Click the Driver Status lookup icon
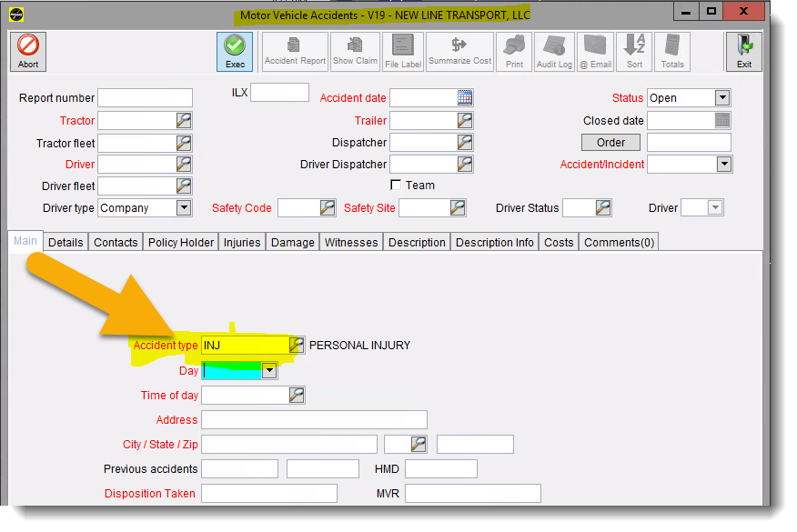This screenshot has height=532, width=797. tap(603, 208)
